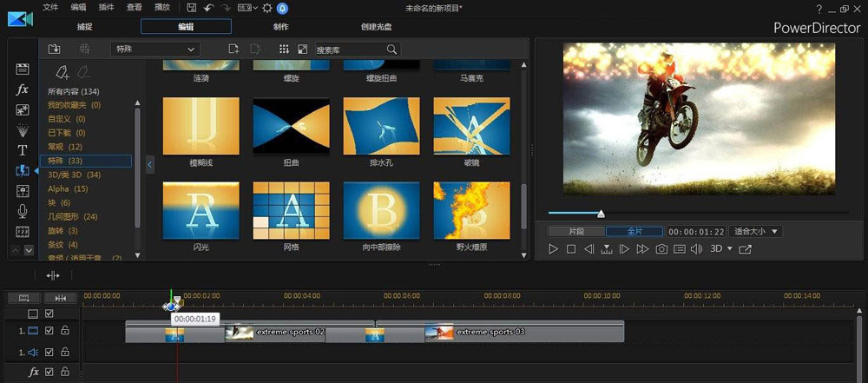Click the import media folder icon
Image resolution: width=868 pixels, height=383 pixels.
[54, 50]
